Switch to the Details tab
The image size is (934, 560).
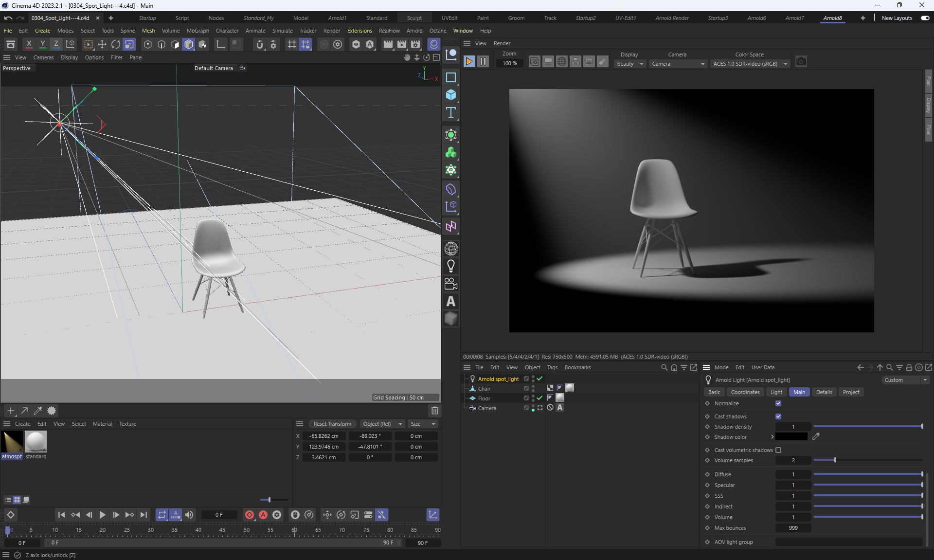[x=824, y=392]
